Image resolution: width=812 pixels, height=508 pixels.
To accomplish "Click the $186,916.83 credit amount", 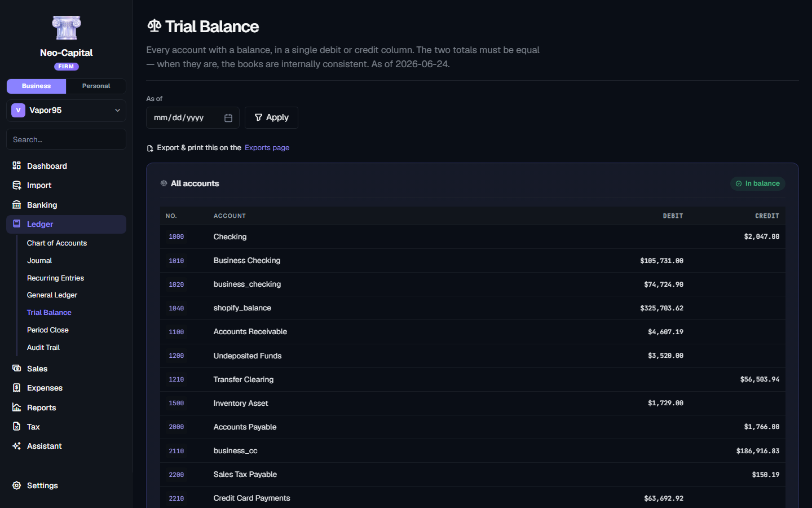I will click(x=758, y=451).
